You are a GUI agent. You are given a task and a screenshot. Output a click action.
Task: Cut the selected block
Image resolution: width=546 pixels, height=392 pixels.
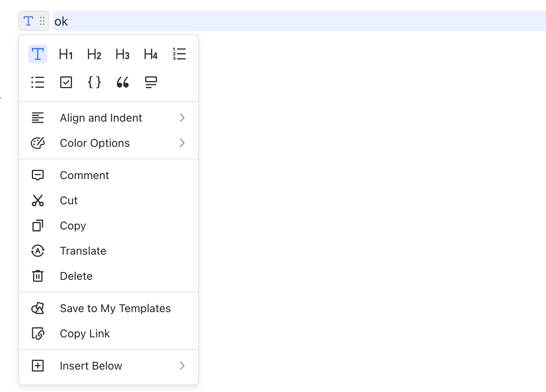[69, 200]
